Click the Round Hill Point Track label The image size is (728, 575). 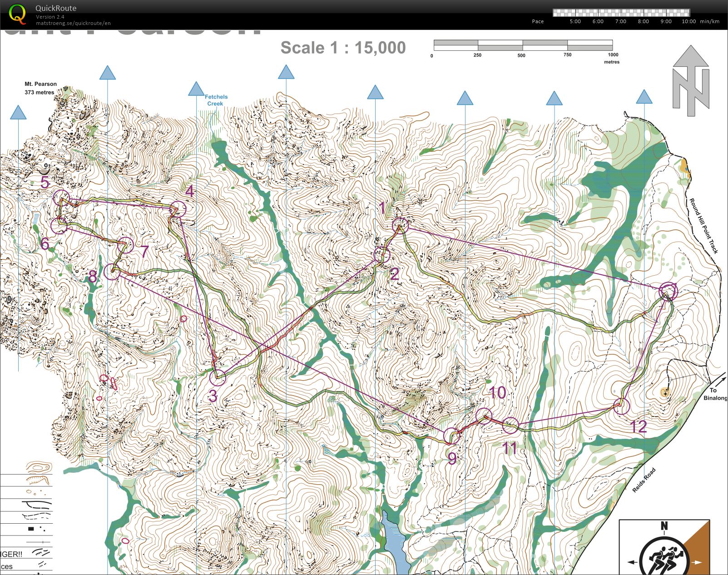[x=703, y=226]
